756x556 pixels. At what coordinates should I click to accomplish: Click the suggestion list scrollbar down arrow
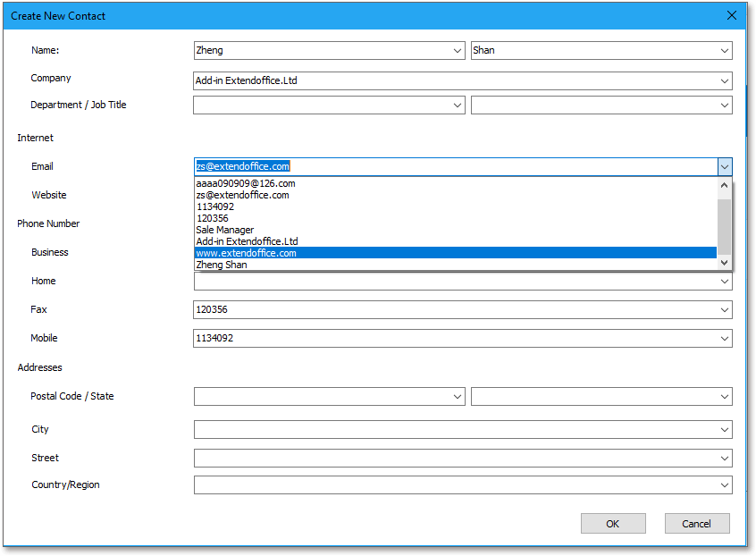click(724, 262)
